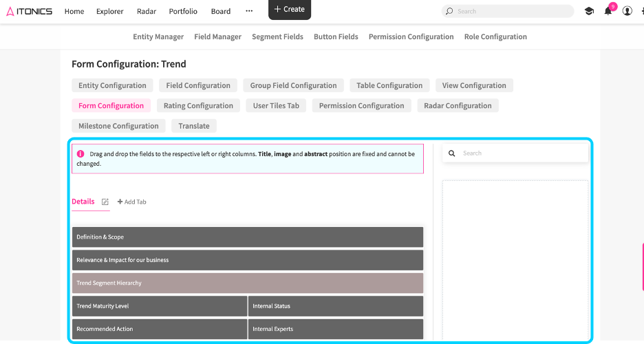This screenshot has width=644, height=344.
Task: Switch to Rating Configuration tab
Action: click(198, 105)
